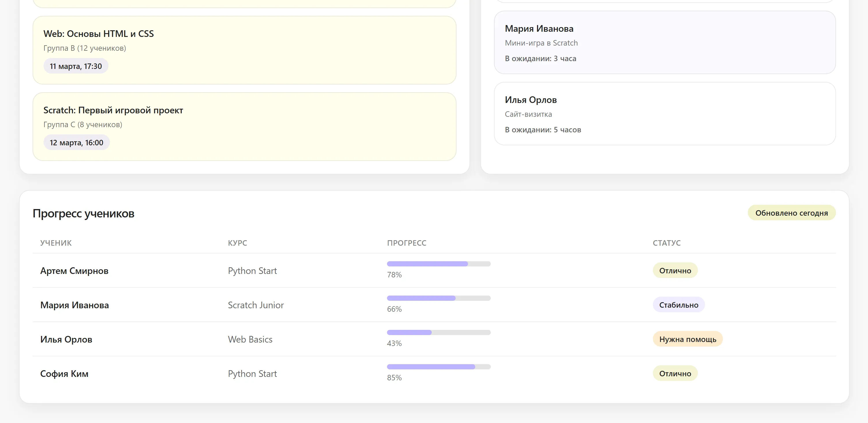The width and height of the screenshot is (868, 423).
Task: Click София Ким's 85% progress bar
Action: tap(439, 367)
